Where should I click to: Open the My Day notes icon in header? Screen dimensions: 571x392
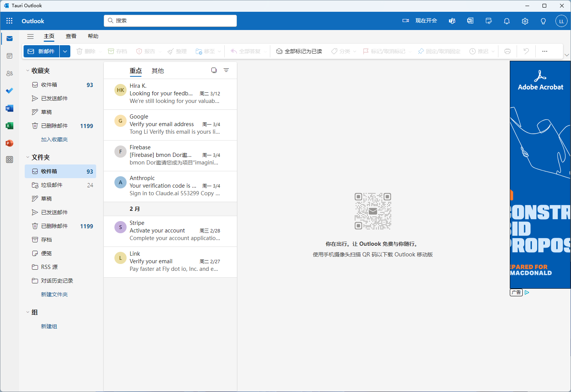tap(489, 21)
